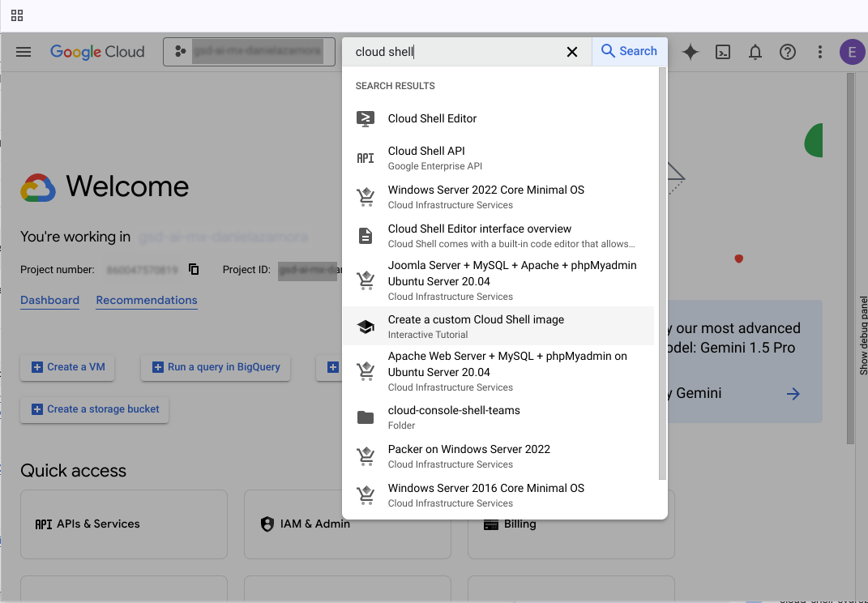Click the Search button
Screen dimensions: 868x603
[630, 51]
